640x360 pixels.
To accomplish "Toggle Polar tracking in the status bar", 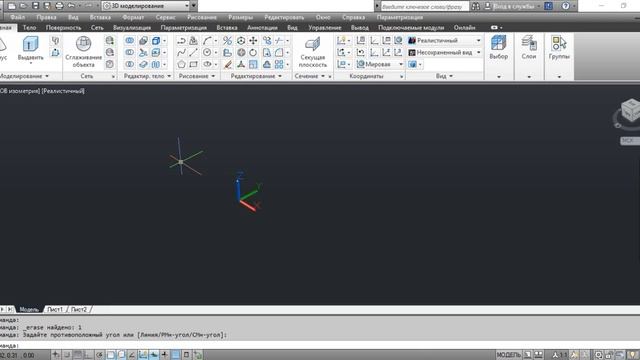I will coord(99,355).
